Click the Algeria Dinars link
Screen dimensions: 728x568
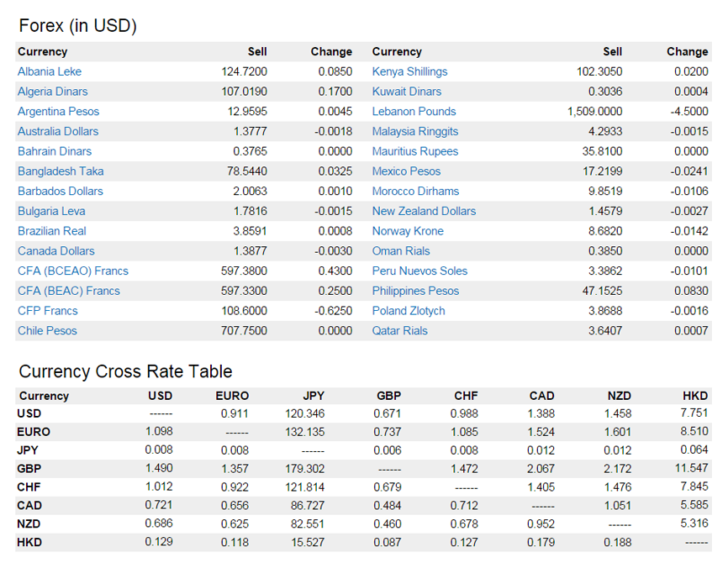[52, 92]
